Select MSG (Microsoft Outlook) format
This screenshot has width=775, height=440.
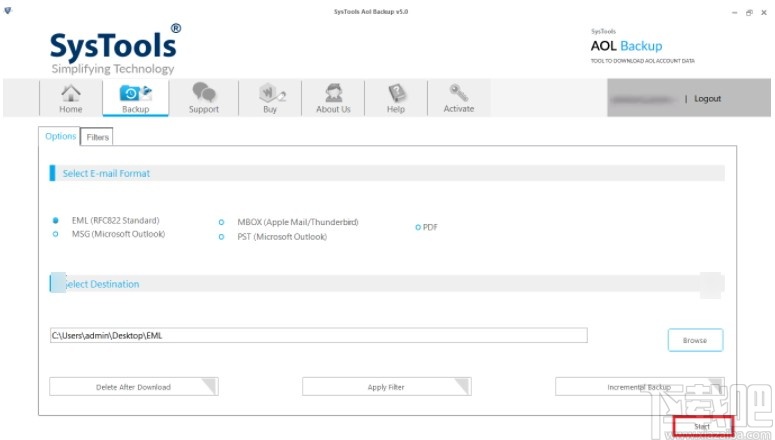(55, 234)
